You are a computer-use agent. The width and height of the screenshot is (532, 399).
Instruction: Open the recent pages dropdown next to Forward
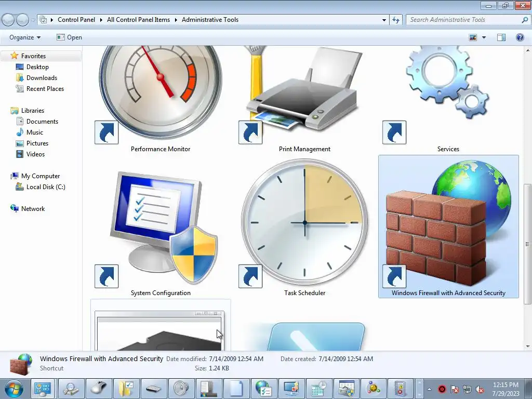click(x=33, y=20)
